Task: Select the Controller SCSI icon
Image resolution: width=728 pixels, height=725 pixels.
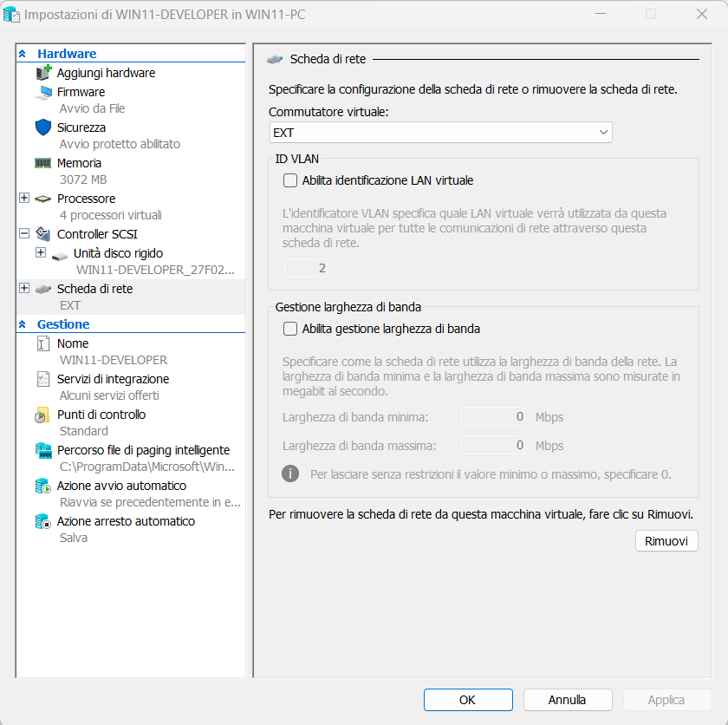Action: coord(43,234)
